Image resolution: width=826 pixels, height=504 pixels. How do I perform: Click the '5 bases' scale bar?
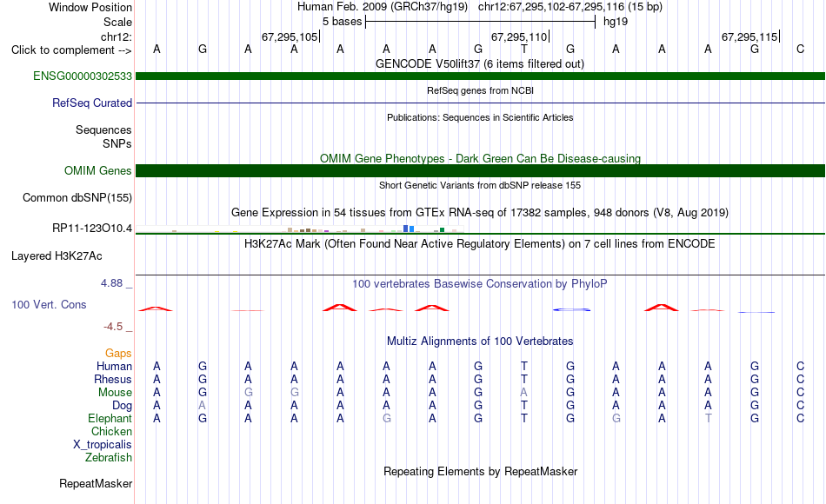pos(480,22)
